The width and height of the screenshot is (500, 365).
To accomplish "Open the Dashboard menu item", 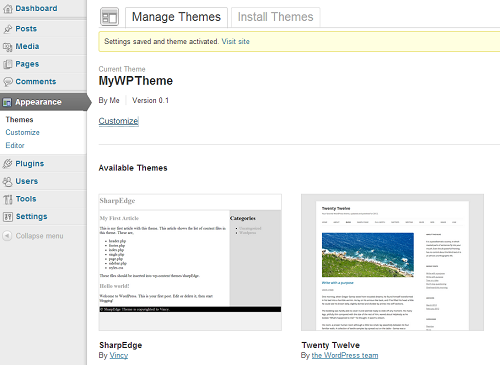I will coord(36,8).
